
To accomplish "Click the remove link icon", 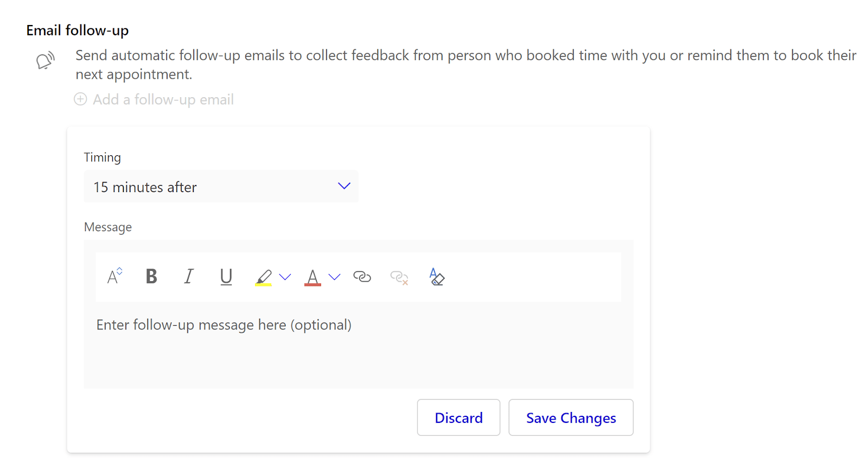I will tap(399, 277).
